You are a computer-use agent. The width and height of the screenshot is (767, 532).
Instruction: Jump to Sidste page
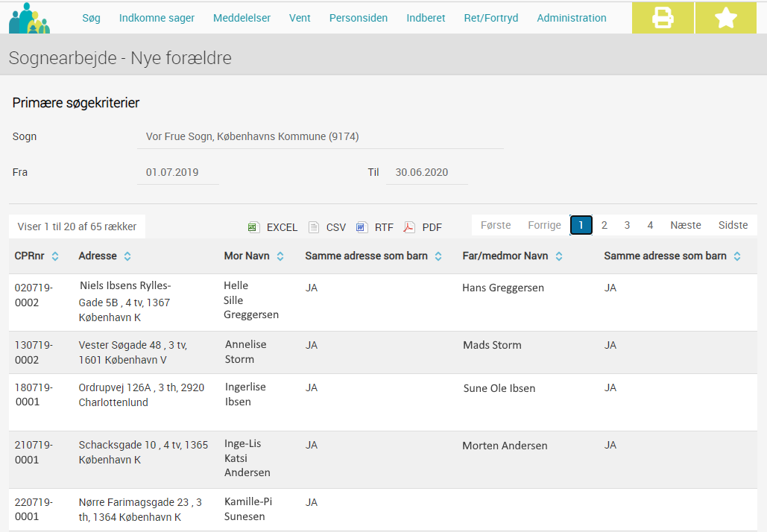click(733, 225)
